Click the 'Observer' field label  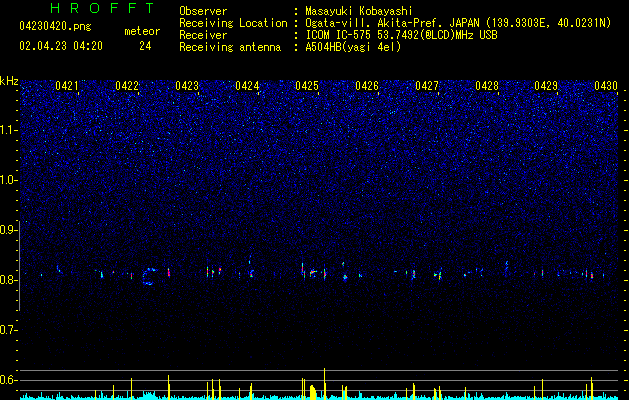[x=203, y=11]
